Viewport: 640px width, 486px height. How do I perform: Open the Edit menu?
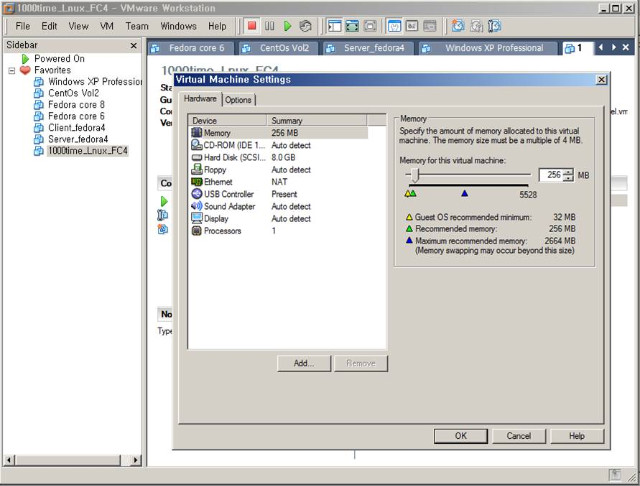click(49, 26)
